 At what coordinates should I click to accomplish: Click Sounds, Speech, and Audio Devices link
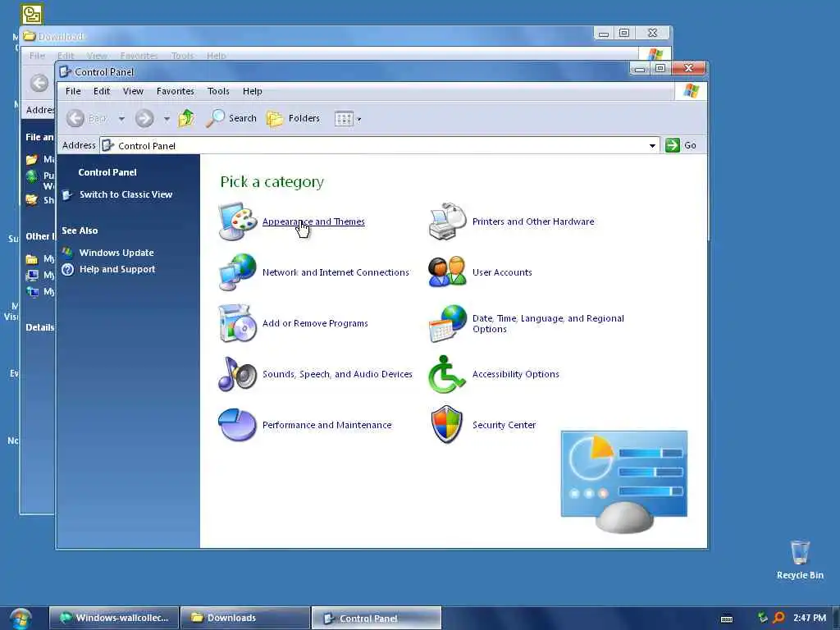coord(337,374)
